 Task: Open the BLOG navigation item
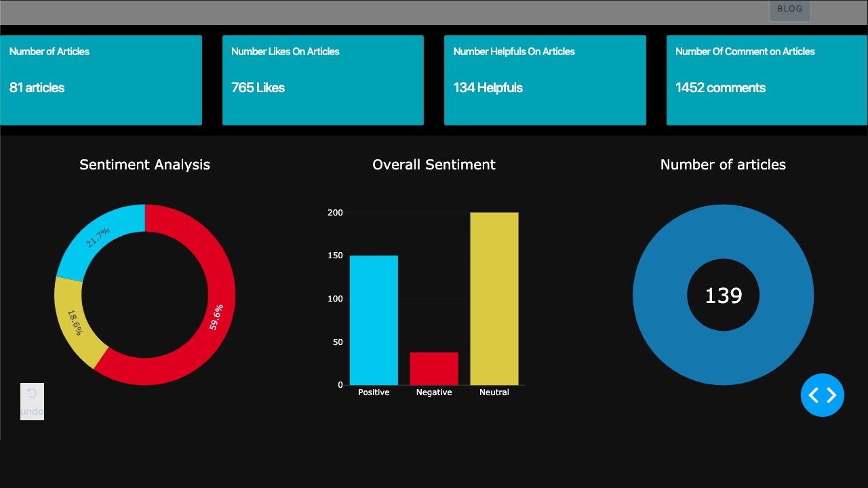(x=789, y=9)
